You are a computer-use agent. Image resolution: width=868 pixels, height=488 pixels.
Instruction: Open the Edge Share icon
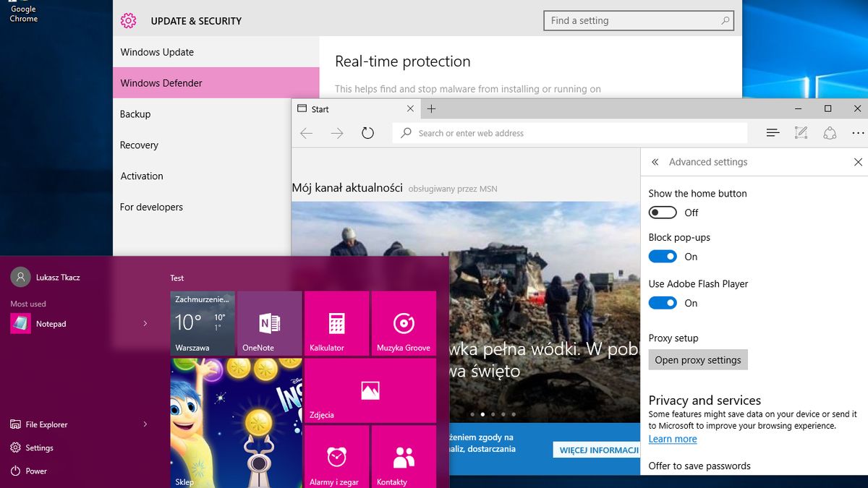[x=830, y=133]
